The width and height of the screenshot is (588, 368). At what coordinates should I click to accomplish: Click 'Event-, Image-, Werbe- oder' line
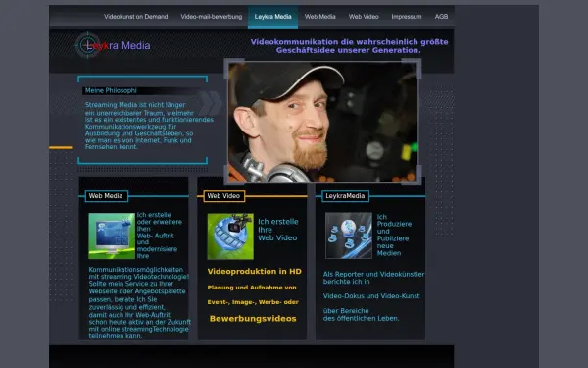coord(253,302)
